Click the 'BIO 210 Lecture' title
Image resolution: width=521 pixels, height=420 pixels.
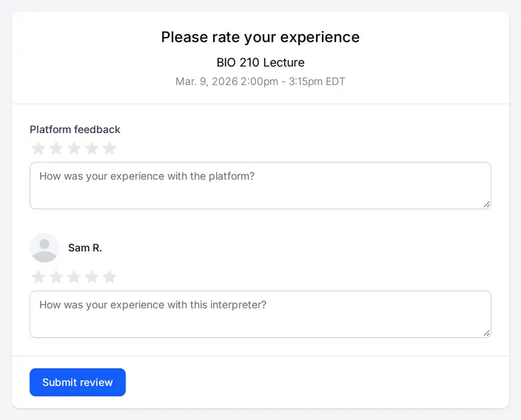pyautogui.click(x=260, y=62)
